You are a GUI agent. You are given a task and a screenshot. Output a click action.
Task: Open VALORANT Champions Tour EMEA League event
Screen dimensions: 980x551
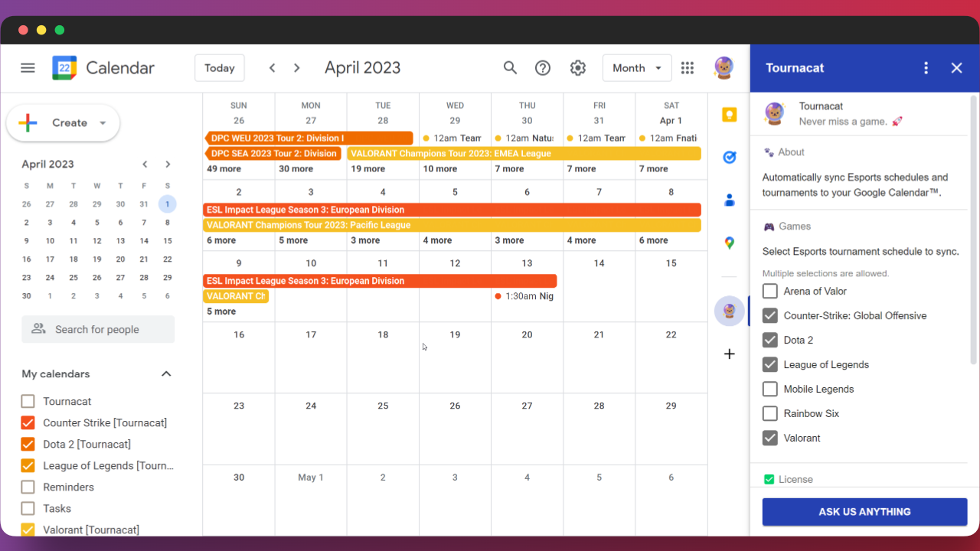[x=524, y=154]
